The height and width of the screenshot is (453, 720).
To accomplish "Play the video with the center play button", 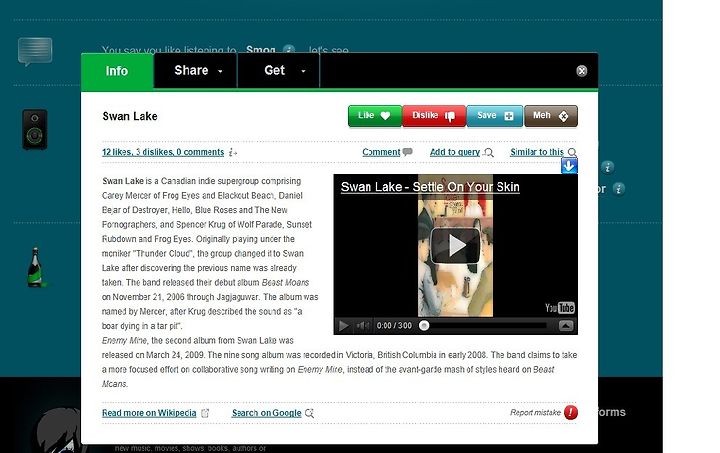I will click(x=455, y=245).
